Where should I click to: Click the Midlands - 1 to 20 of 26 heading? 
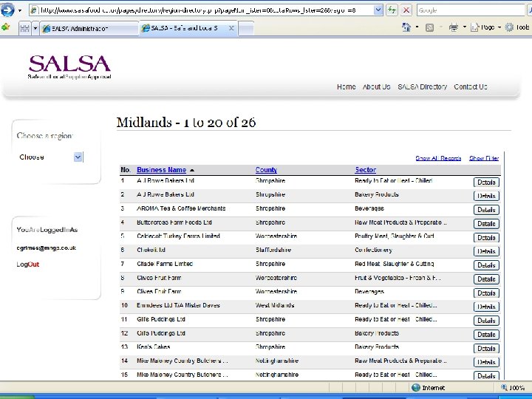pyautogui.click(x=186, y=122)
